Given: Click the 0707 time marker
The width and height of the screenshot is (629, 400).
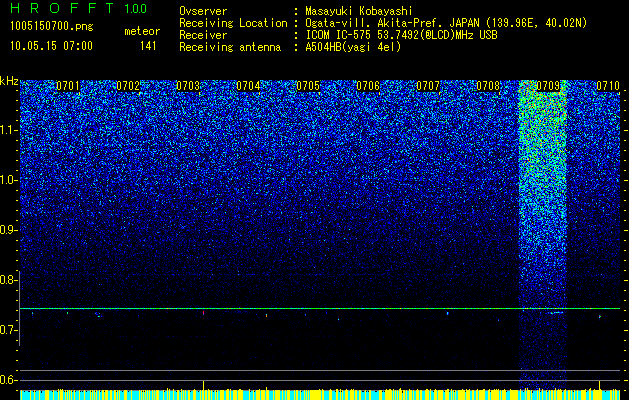Looking at the screenshot, I should click(428, 86).
